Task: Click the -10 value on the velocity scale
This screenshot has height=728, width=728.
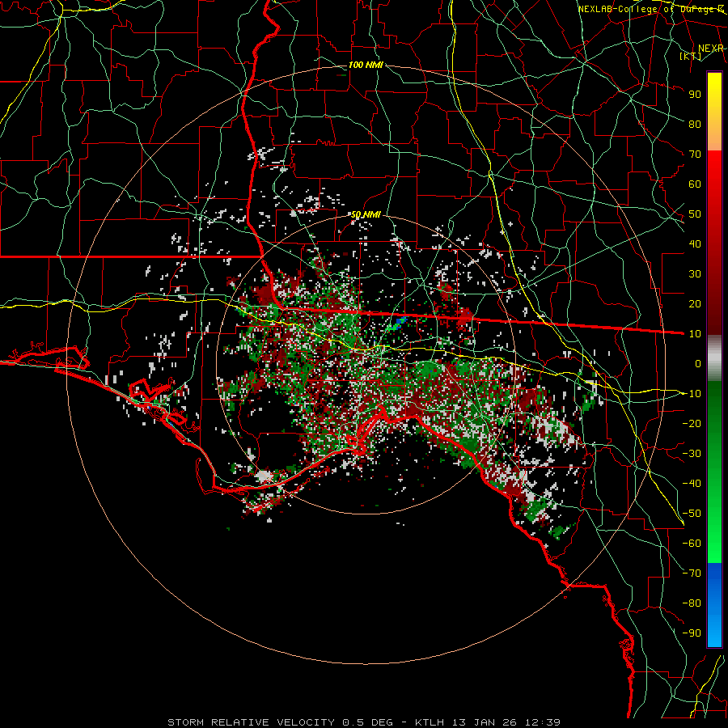Action: (692, 394)
